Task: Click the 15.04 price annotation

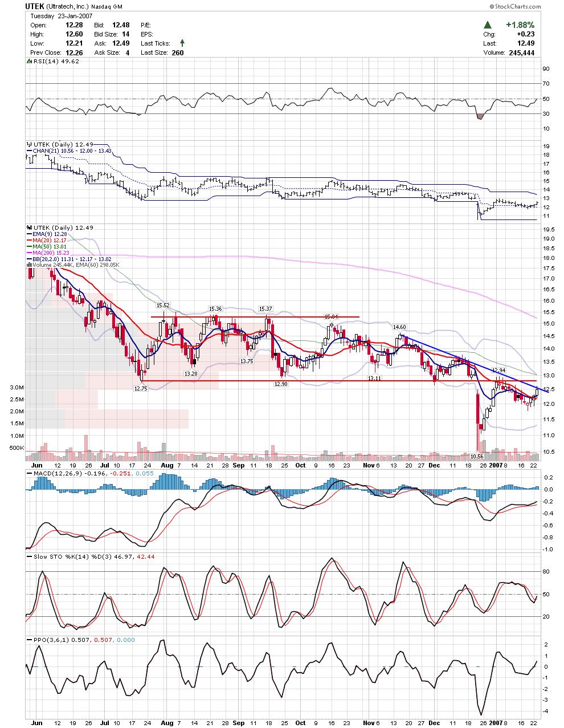Action: pyautogui.click(x=331, y=316)
